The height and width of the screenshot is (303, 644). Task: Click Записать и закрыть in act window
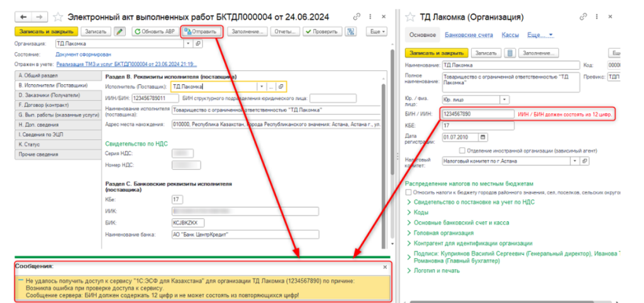click(x=46, y=31)
